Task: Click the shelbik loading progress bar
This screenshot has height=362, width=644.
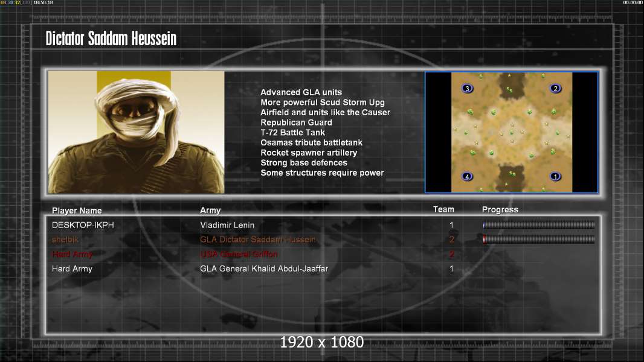Action: (538, 240)
